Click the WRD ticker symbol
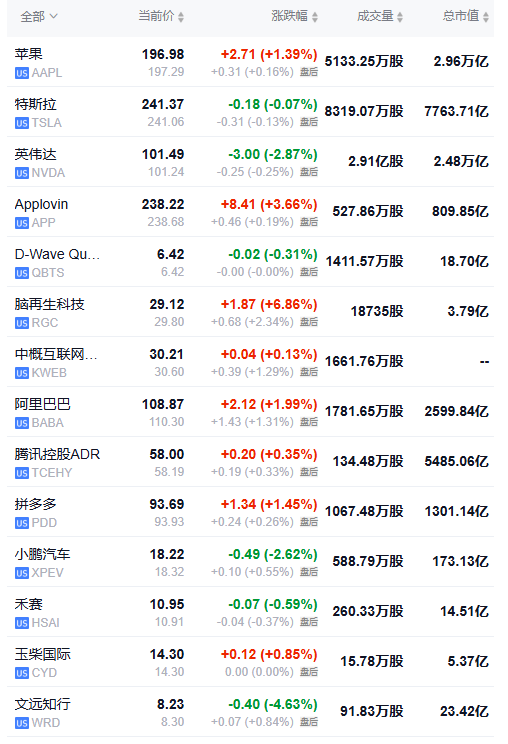Image resolution: width=508 pixels, height=744 pixels. pos(46,723)
